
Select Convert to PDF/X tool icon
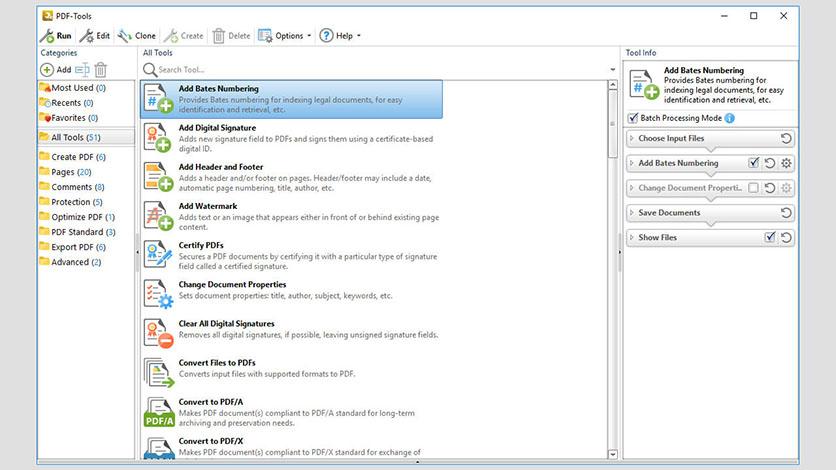[159, 448]
